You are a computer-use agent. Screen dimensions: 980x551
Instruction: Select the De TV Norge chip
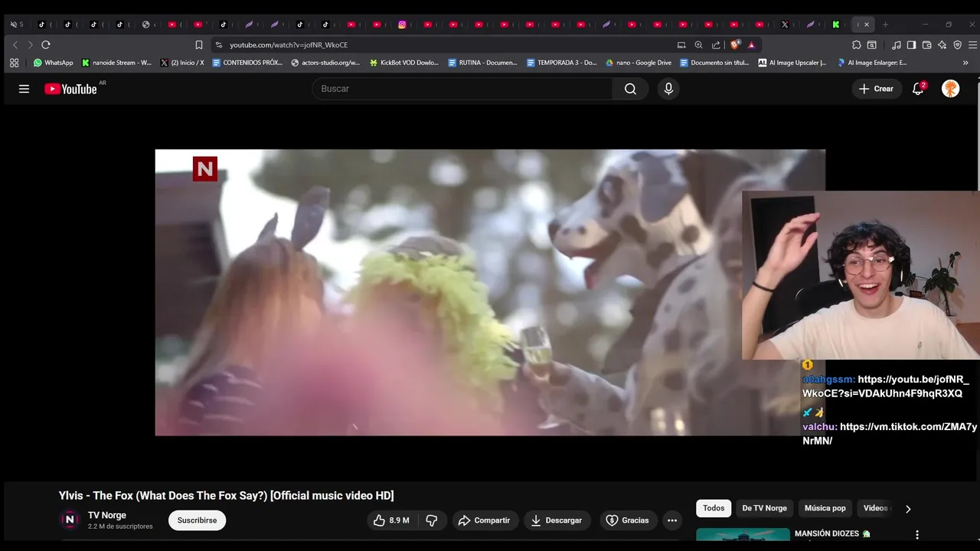[x=764, y=508]
